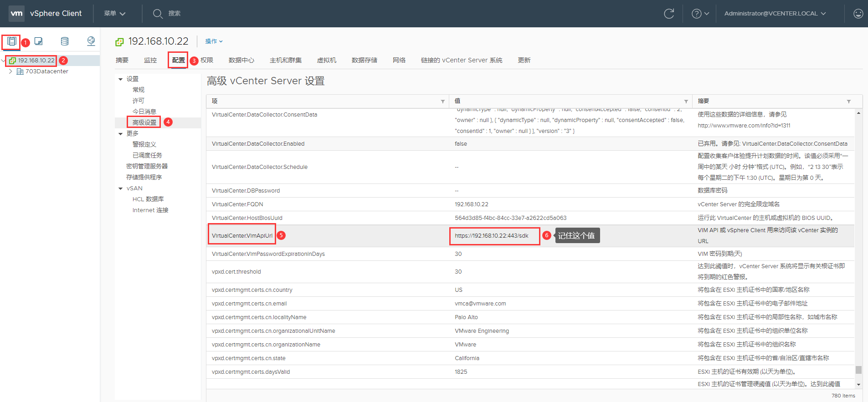Select 192.168.10.22 in the inventory tree
Image resolution: width=868 pixels, height=402 pixels.
36,60
